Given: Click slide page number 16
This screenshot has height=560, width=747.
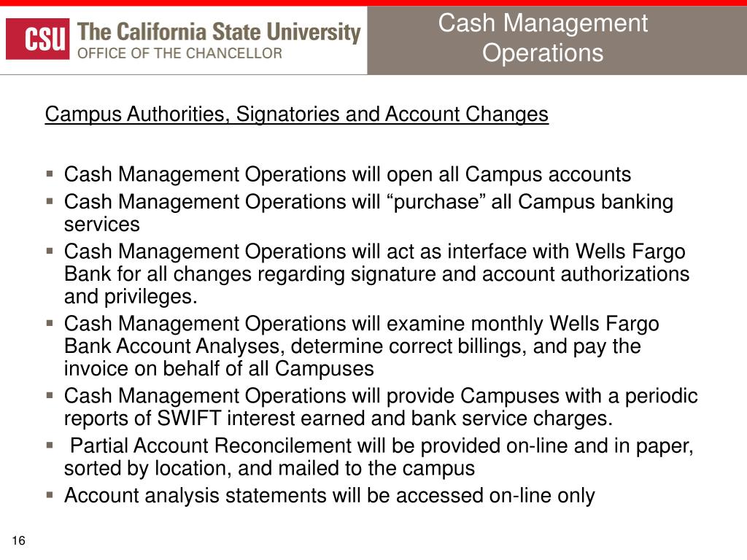Looking at the screenshot, I should click(x=18, y=540).
